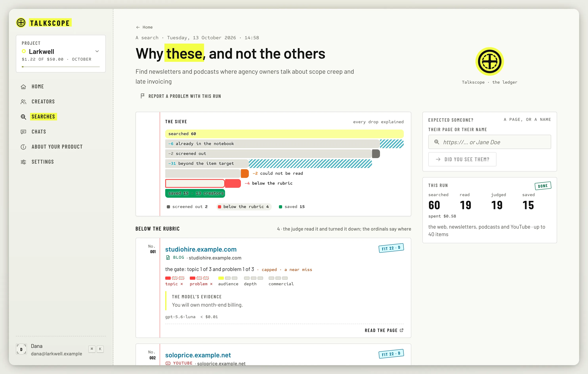This screenshot has height=374, width=588.
Task: Open CREATORS in the sidebar
Action: coord(43,102)
